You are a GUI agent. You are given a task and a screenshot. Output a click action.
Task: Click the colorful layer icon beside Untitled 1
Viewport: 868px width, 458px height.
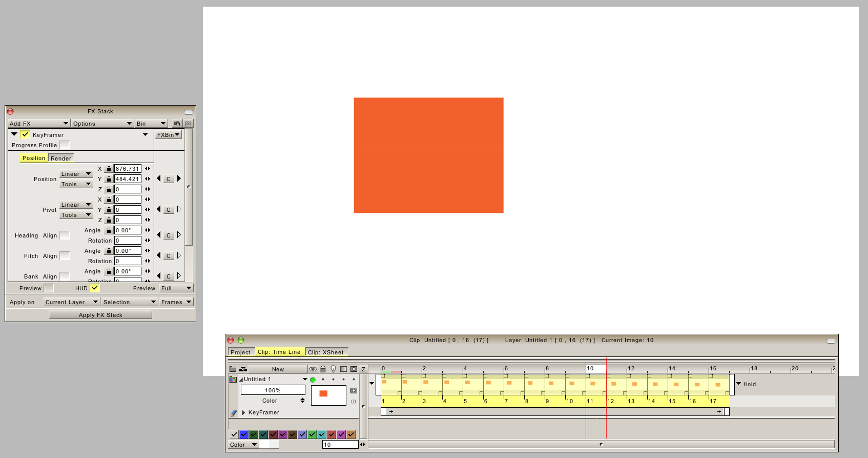(233, 380)
